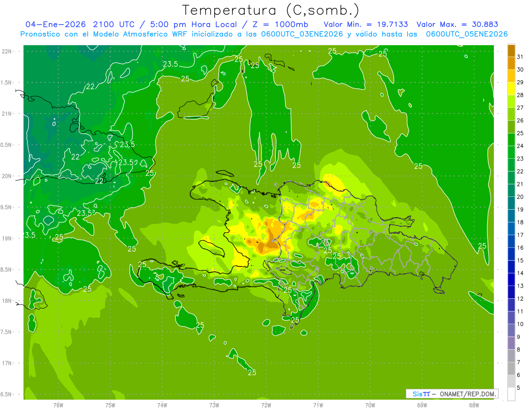Image resolution: width=532 pixels, height=411 pixels.
Task: Pick the teal legend swatch between 19 and 20
Action: tap(511, 203)
